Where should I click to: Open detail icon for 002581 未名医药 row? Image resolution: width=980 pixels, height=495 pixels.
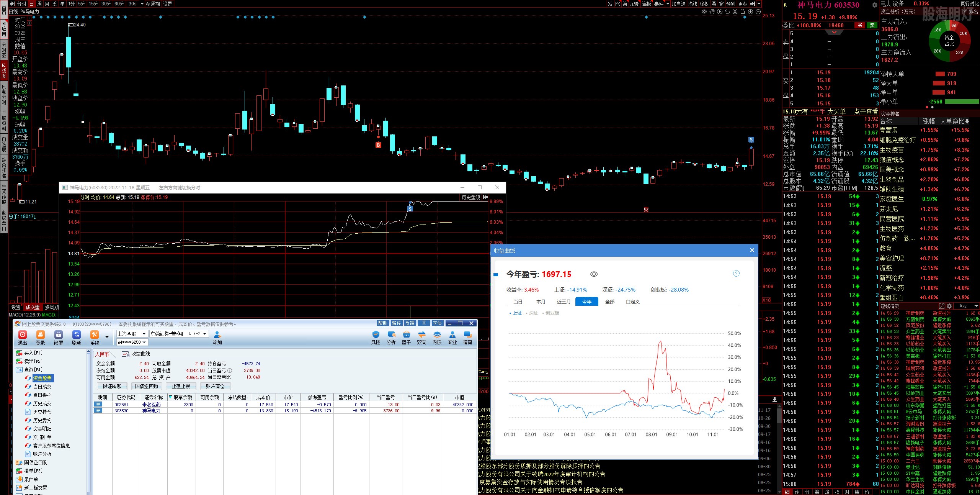[98, 404]
